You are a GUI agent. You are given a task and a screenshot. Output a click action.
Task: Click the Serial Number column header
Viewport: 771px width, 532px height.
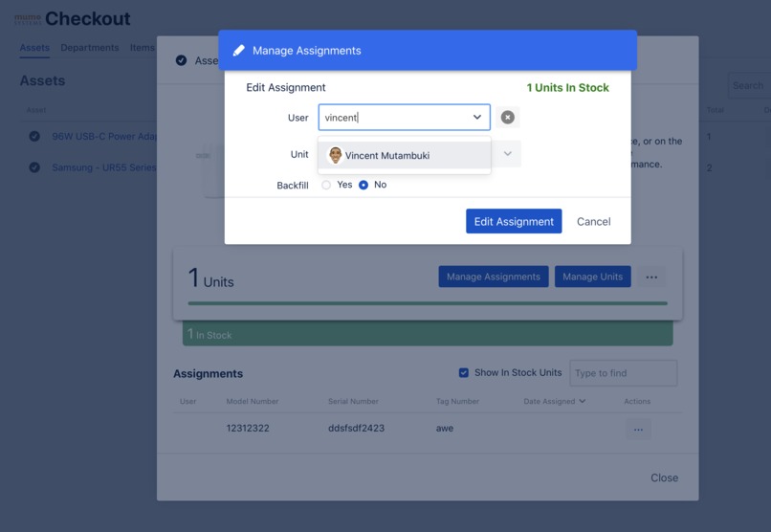[353, 401]
